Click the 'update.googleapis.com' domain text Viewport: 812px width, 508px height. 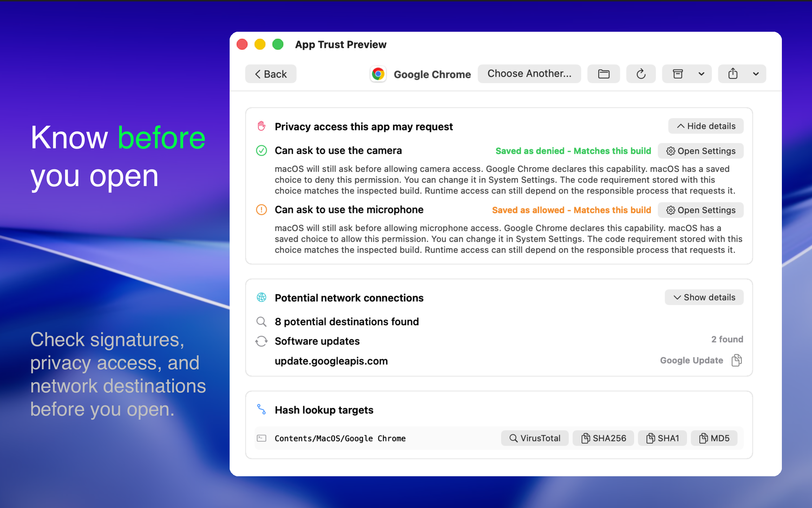(x=331, y=361)
